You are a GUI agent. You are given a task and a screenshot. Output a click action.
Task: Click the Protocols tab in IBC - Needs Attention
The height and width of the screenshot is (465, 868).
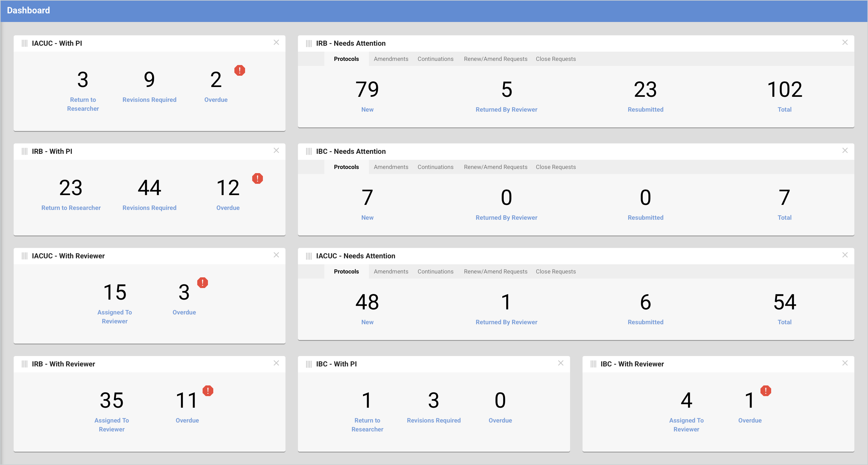pos(346,167)
